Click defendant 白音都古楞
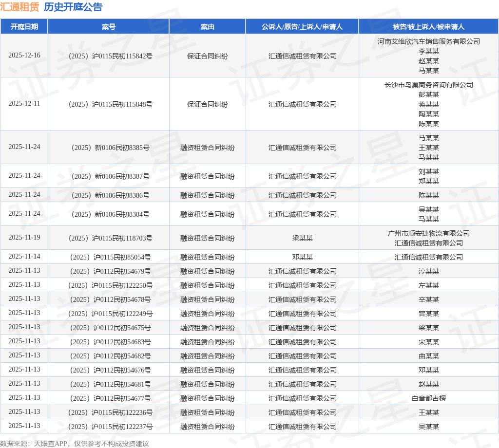Screen dimensions: 499x448 coord(429,398)
